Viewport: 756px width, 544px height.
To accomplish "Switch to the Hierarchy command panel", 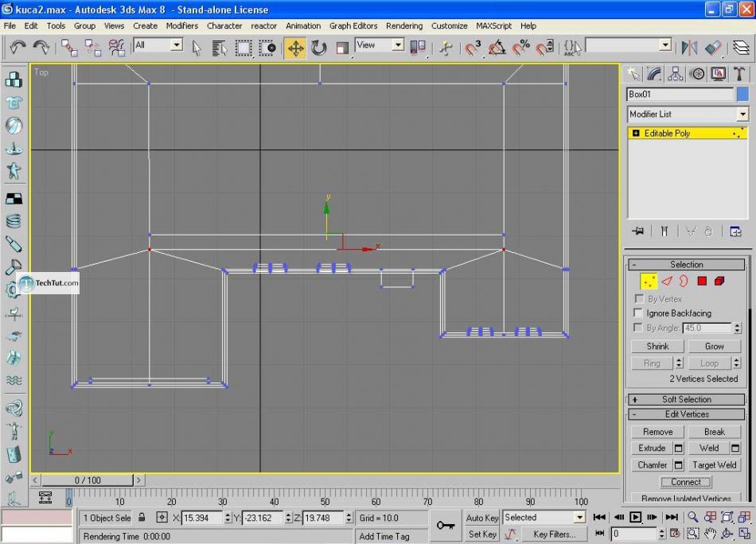I will coord(676,74).
